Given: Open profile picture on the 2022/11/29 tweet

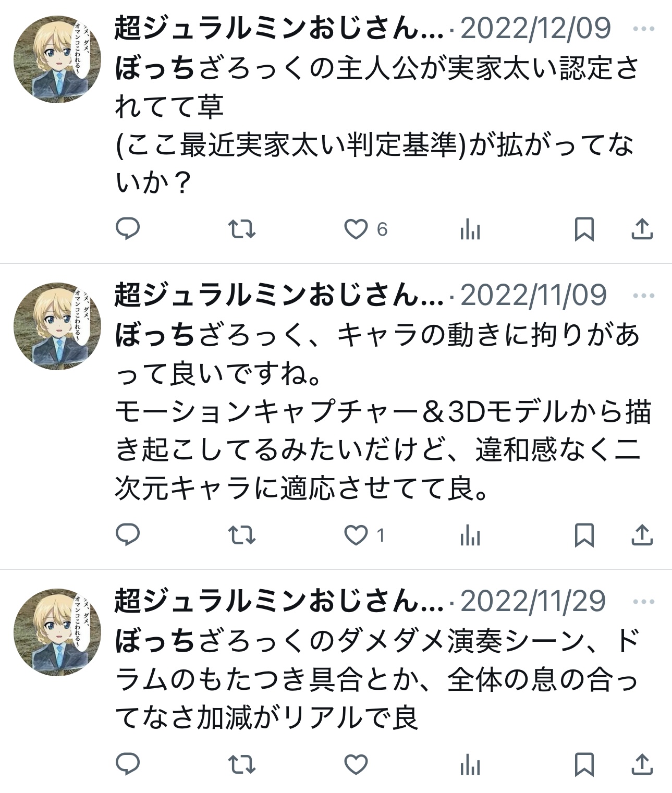Looking at the screenshot, I should pos(57,632).
